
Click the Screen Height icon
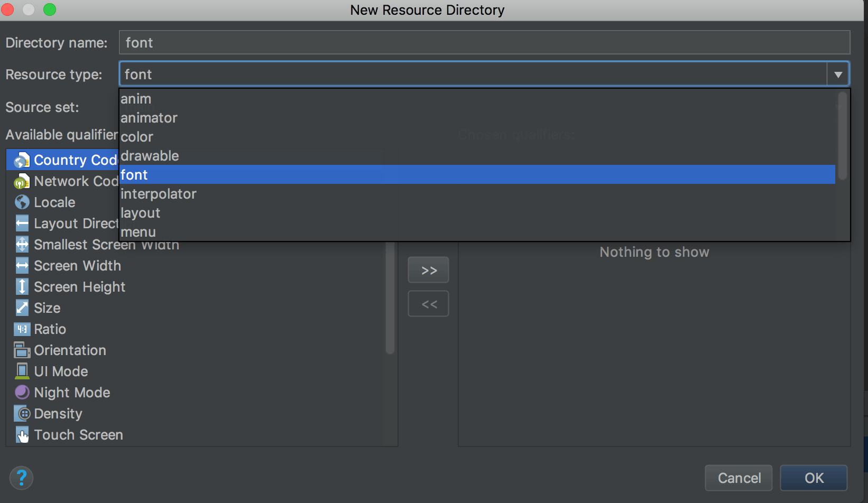(x=22, y=287)
